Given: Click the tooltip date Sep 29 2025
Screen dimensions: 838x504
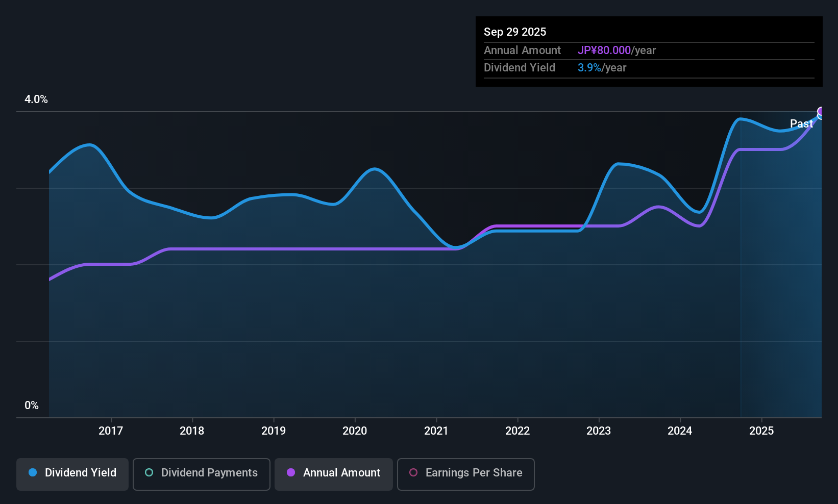Looking at the screenshot, I should [x=515, y=32].
